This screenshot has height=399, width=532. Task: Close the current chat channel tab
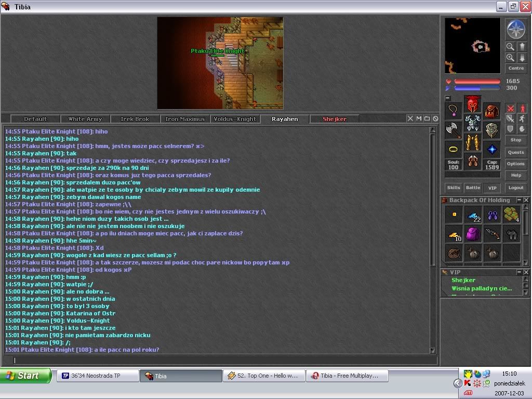(410, 118)
